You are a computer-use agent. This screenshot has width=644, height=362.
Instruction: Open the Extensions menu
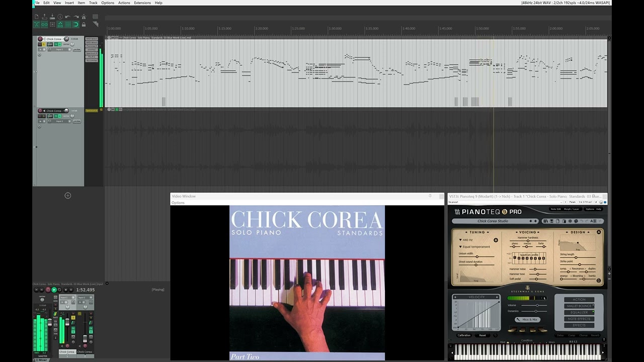tap(142, 3)
